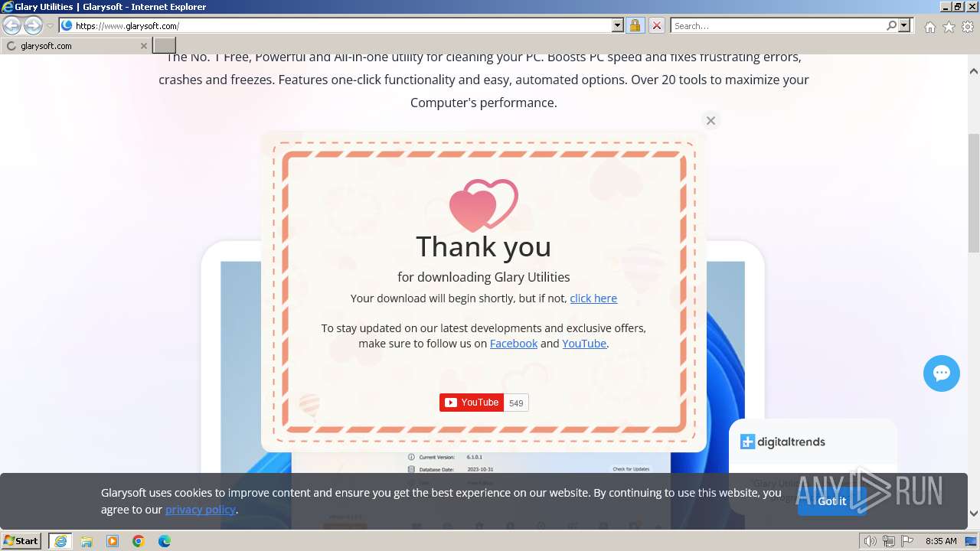Open Favorites star icon

tap(949, 27)
